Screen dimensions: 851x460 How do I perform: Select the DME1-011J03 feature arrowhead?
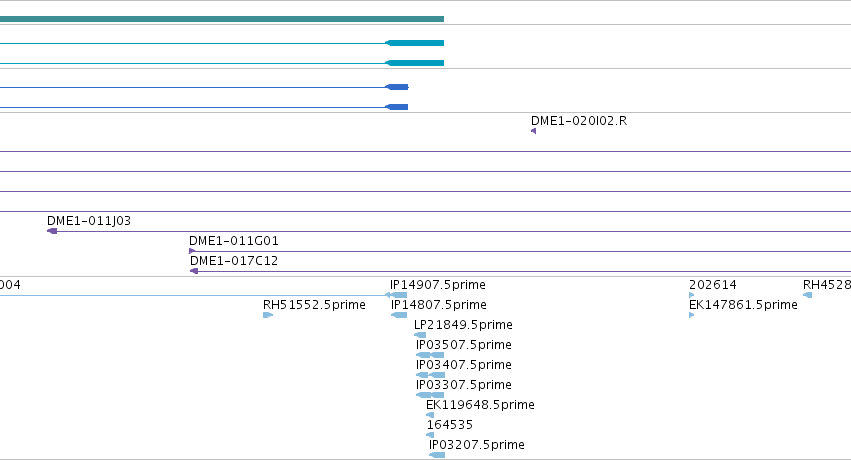[52, 231]
